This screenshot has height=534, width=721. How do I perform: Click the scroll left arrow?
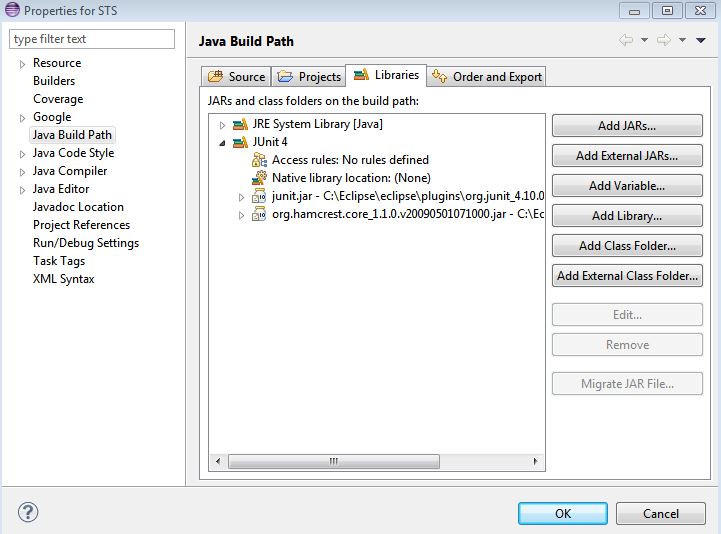pos(218,461)
